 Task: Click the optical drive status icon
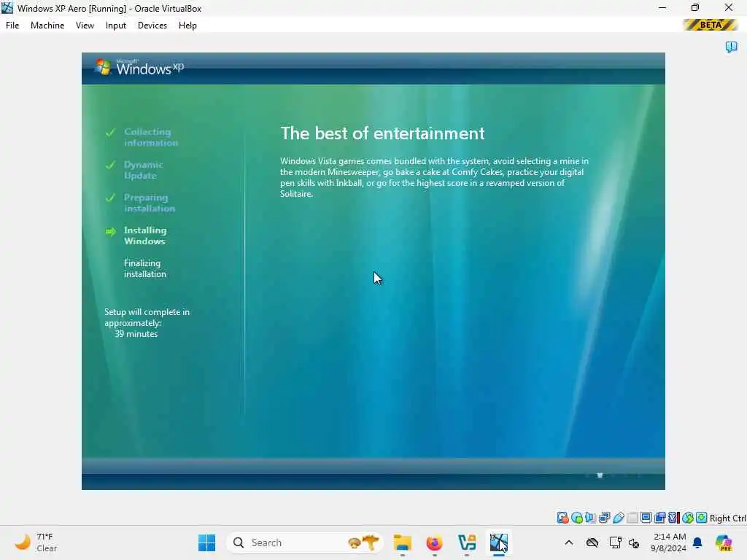coord(576,518)
